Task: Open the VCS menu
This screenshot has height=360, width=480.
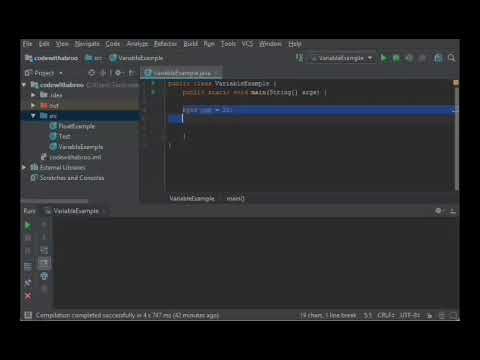Action: 247,44
